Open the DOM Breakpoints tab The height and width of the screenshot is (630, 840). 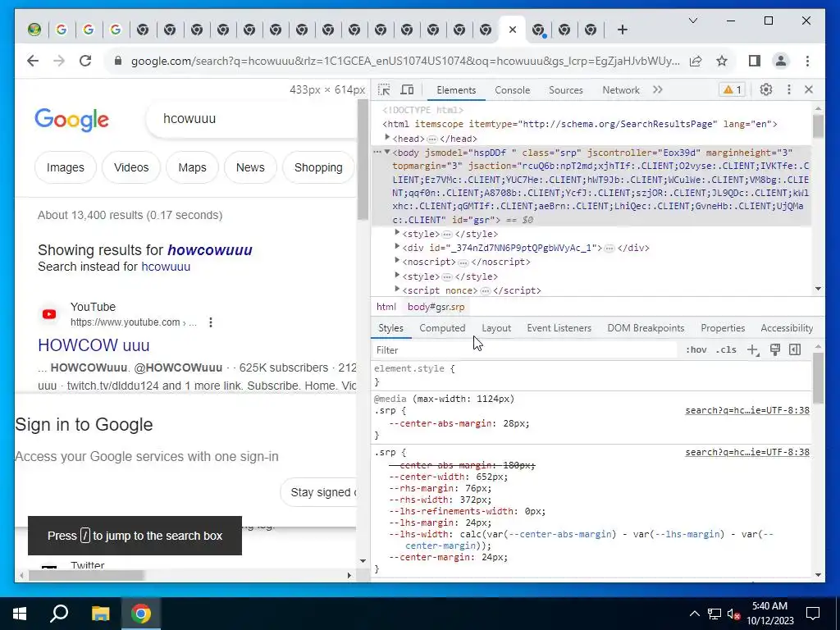tap(646, 328)
